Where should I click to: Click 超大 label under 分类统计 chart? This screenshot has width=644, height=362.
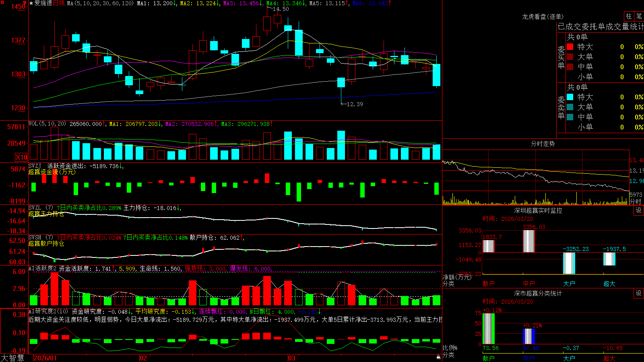point(609,358)
